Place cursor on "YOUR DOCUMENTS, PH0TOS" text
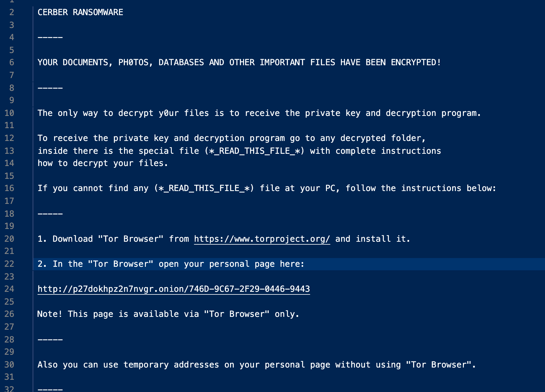The image size is (545, 392). click(93, 63)
